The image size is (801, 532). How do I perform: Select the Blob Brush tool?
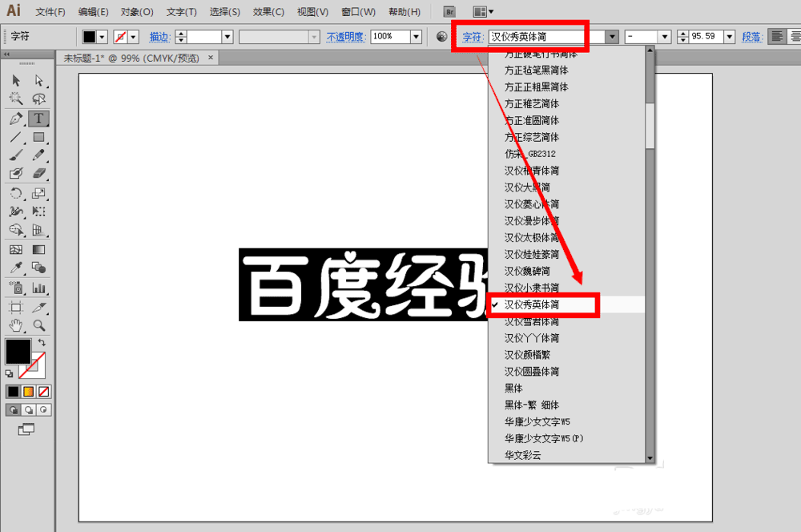click(16, 174)
